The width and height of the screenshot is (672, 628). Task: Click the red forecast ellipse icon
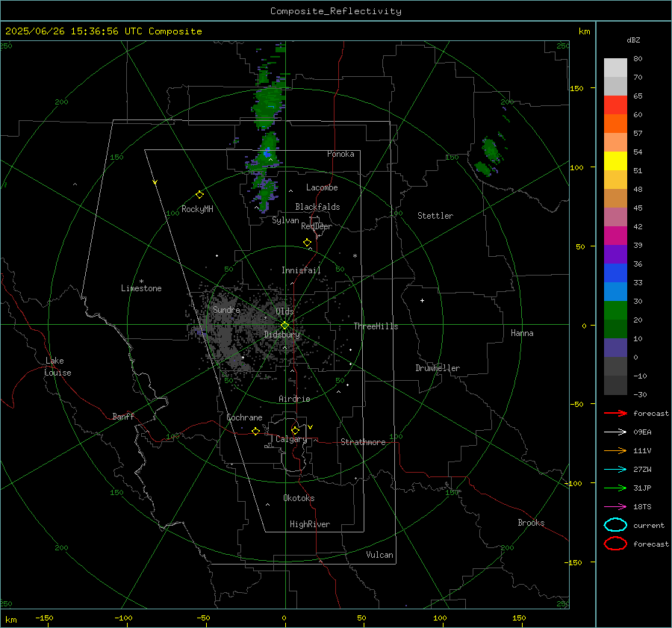pos(615,544)
